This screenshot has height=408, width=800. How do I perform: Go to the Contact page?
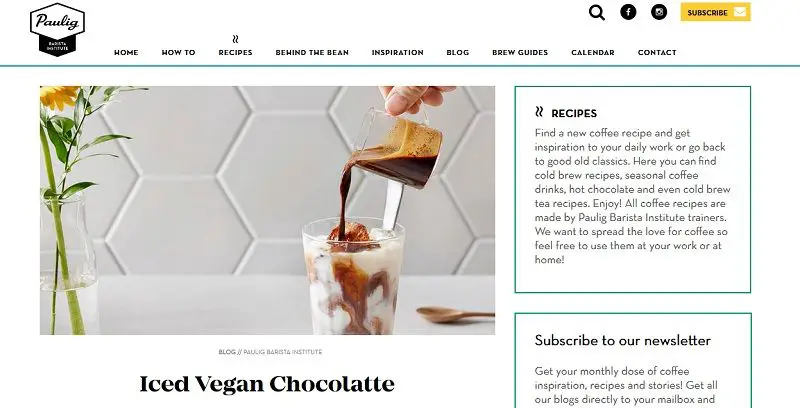pos(657,53)
